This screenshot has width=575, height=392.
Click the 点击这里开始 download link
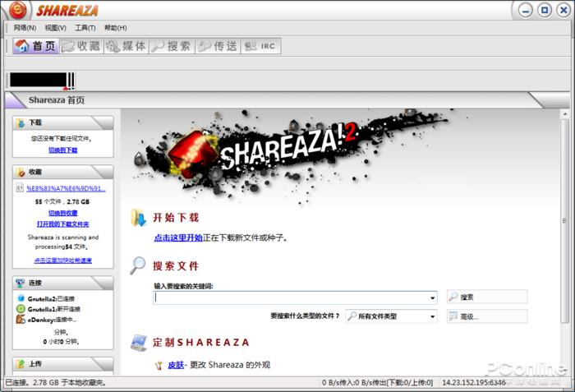tap(177, 238)
